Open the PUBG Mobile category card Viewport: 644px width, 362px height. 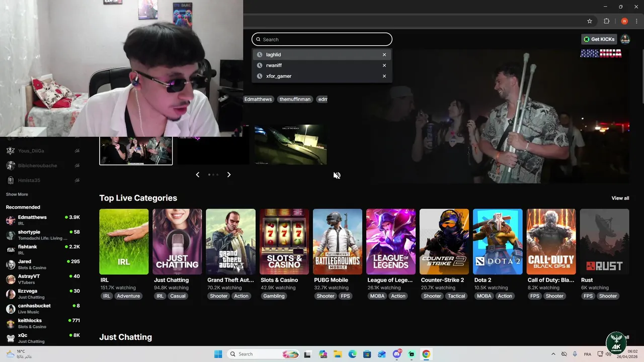(338, 241)
